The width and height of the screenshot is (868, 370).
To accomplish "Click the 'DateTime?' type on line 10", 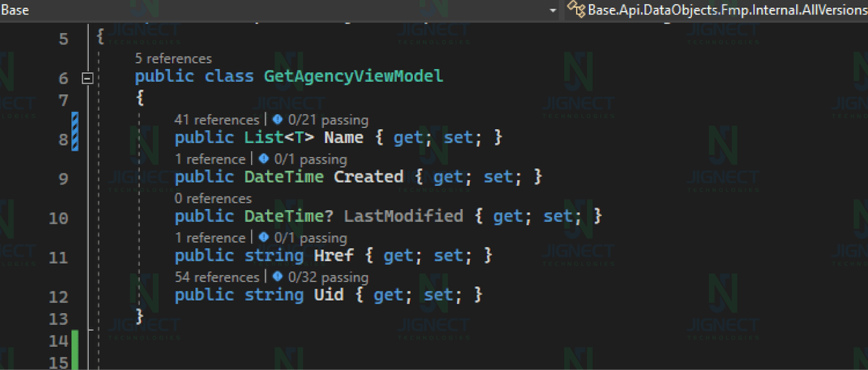I will (x=290, y=216).
